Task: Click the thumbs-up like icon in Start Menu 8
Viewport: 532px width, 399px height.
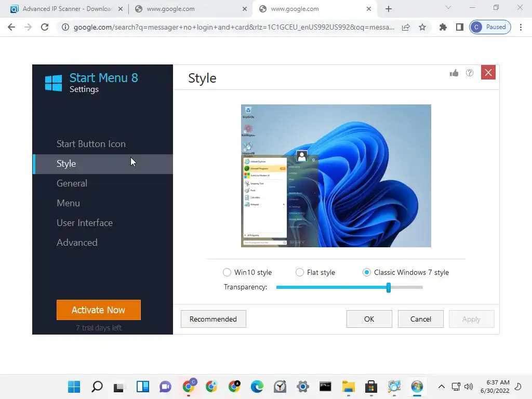Action: [454, 73]
